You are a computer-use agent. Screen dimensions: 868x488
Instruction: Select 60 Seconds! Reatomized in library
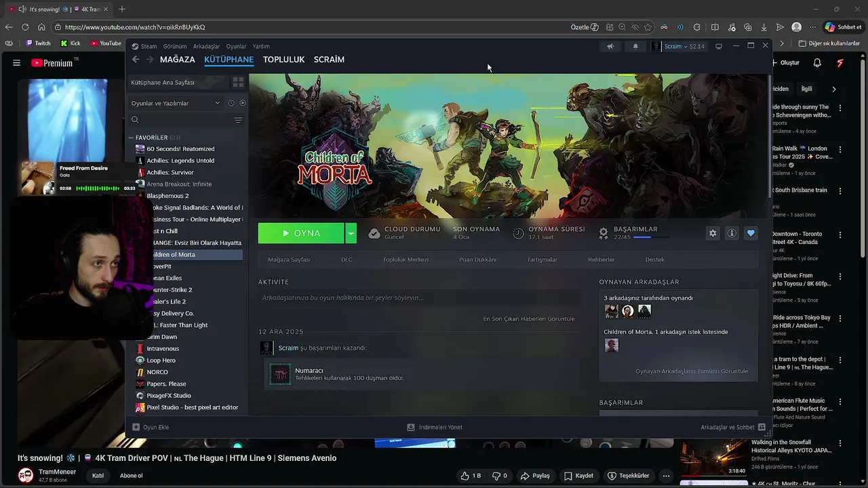pos(180,149)
